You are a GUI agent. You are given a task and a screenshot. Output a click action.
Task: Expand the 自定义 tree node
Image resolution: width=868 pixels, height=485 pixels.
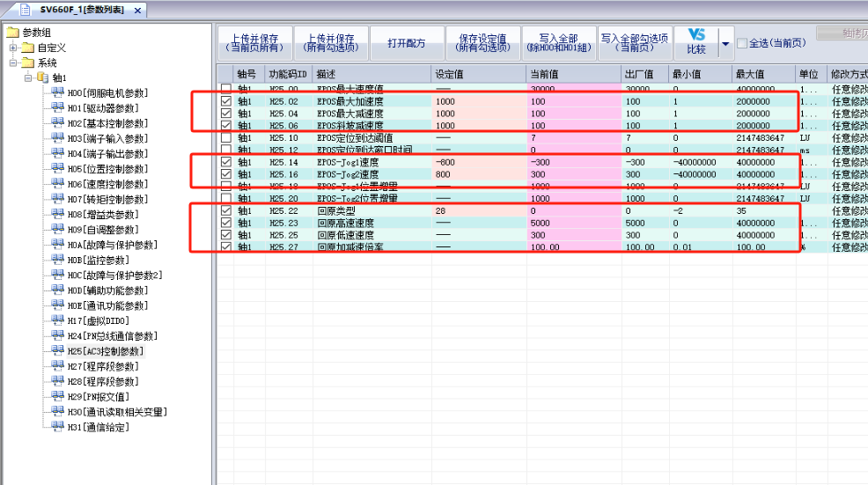pyautogui.click(x=12, y=48)
